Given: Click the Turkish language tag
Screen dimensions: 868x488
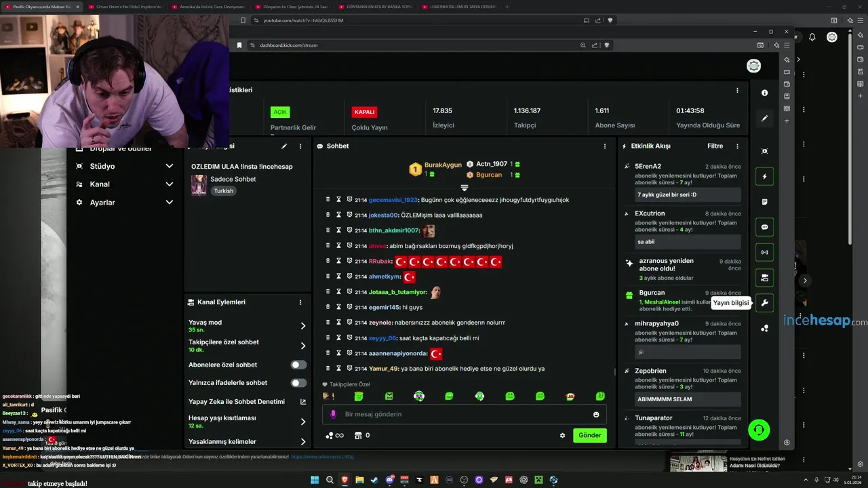Looking at the screenshot, I should (x=224, y=191).
